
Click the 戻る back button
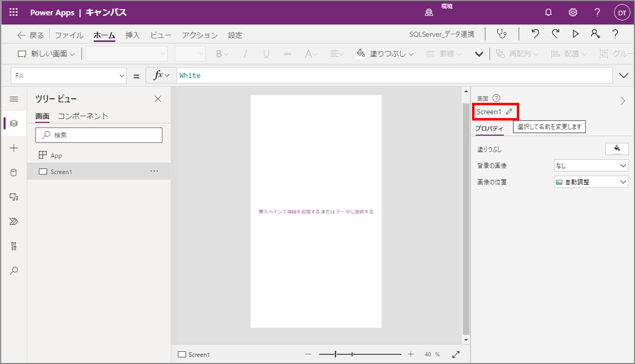coord(31,35)
